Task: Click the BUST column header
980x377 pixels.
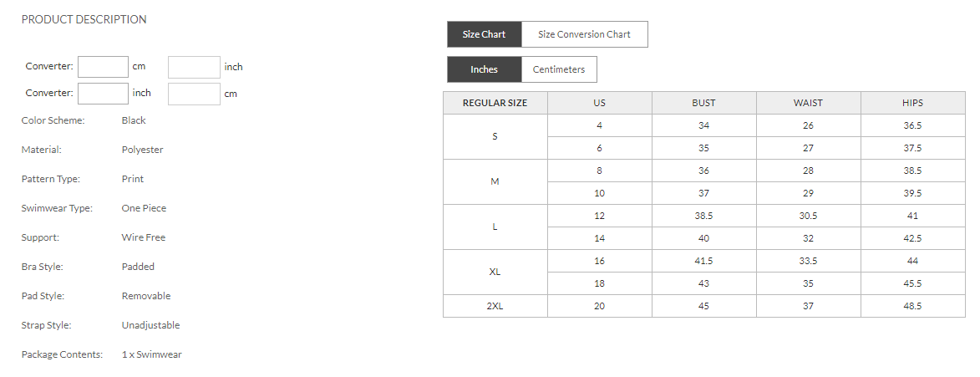Action: [703, 103]
